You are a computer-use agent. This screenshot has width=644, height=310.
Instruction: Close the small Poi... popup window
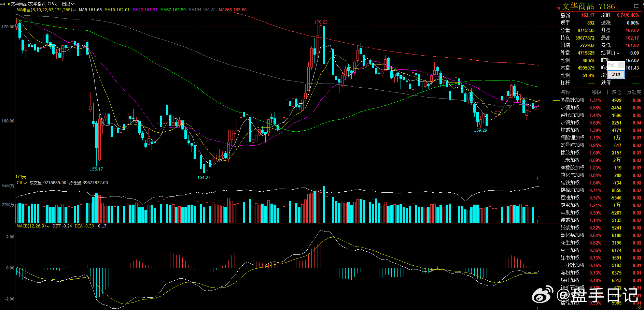coord(621,65)
